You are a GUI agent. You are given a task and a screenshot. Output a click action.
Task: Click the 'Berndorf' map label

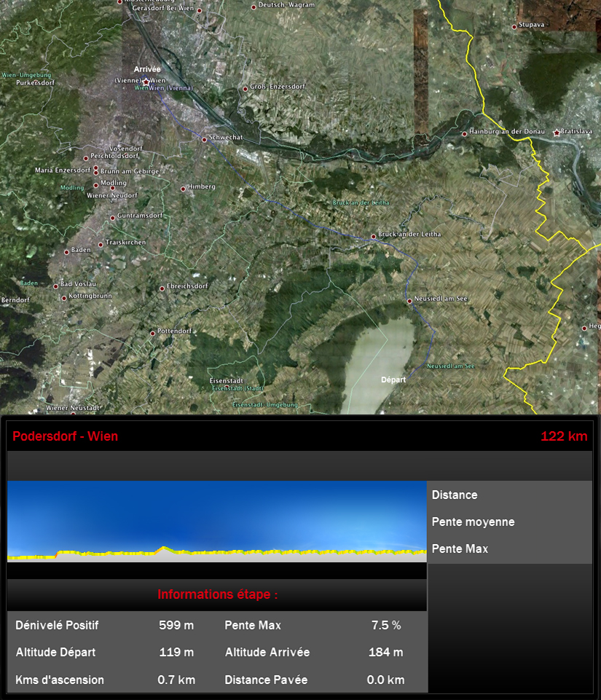pos(15,300)
